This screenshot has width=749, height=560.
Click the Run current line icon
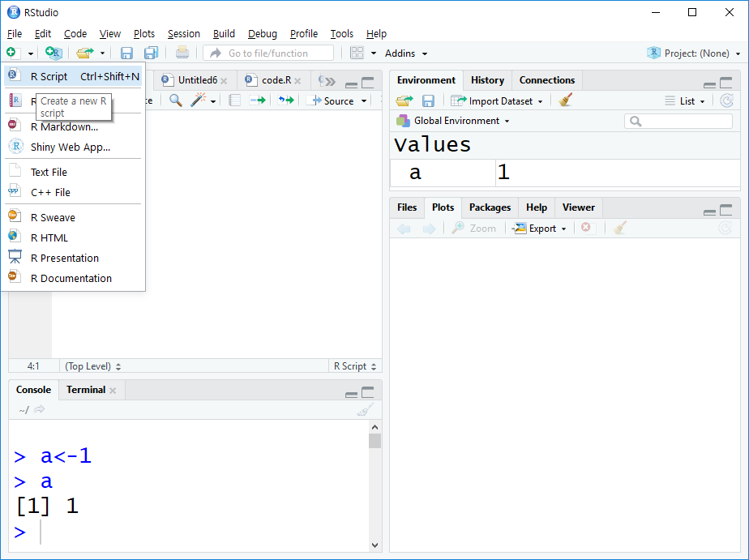click(x=258, y=100)
